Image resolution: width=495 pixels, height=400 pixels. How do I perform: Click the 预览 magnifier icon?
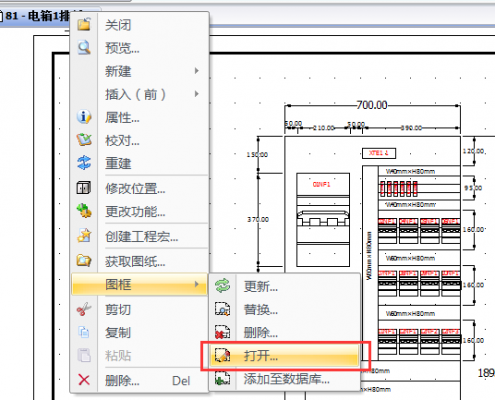(x=84, y=47)
